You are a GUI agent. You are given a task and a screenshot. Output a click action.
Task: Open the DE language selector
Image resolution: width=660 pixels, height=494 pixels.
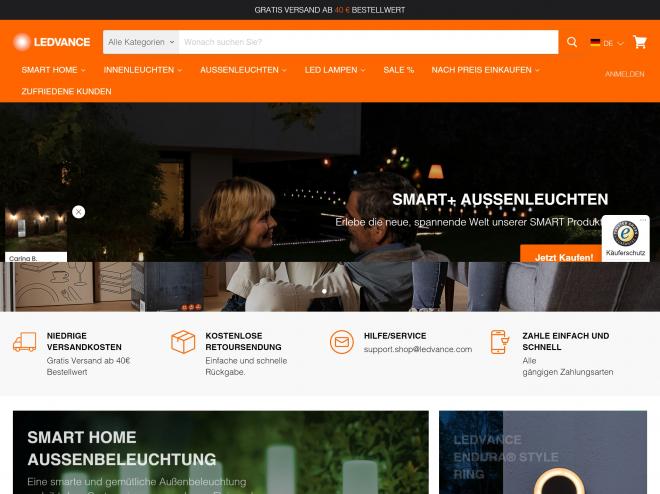[x=607, y=43]
